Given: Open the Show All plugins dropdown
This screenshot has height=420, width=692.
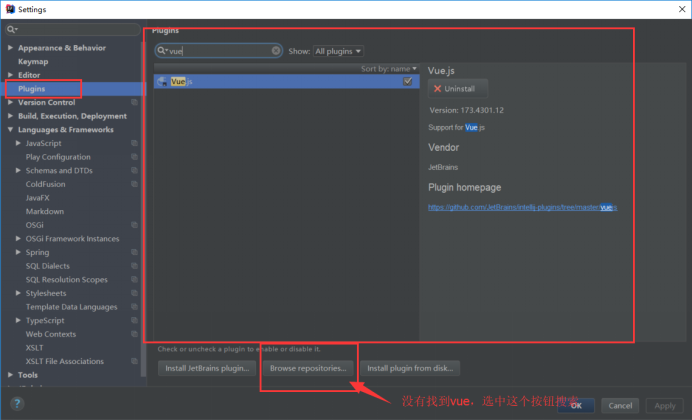Looking at the screenshot, I should 338,51.
